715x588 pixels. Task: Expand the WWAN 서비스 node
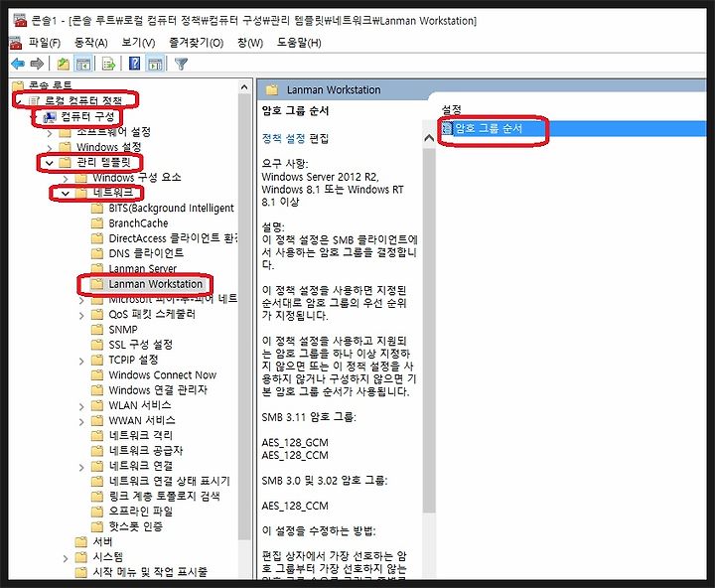pyautogui.click(x=81, y=421)
